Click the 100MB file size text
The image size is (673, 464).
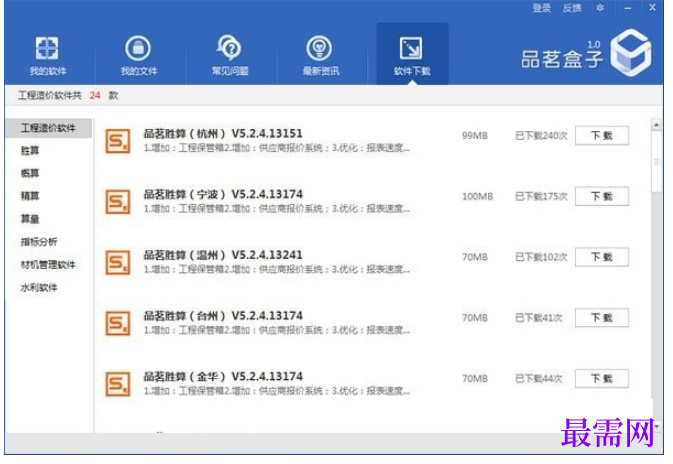pyautogui.click(x=477, y=196)
